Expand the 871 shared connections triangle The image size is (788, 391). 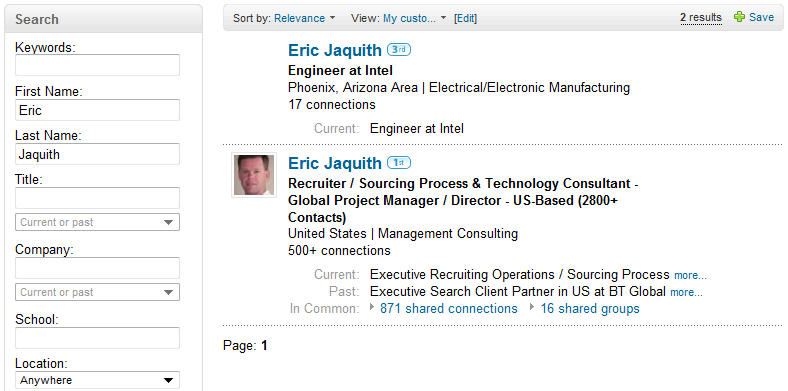click(x=372, y=307)
